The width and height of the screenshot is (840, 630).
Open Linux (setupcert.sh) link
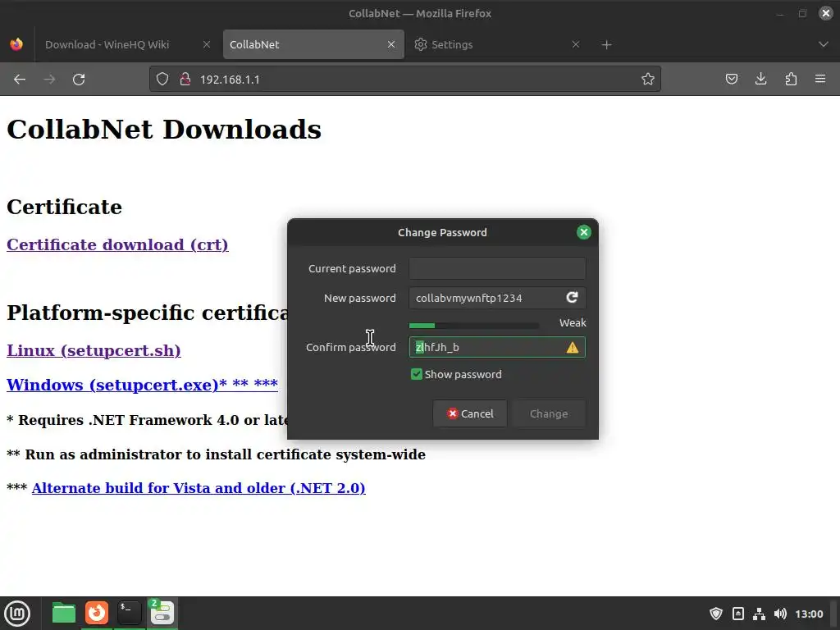[94, 351]
